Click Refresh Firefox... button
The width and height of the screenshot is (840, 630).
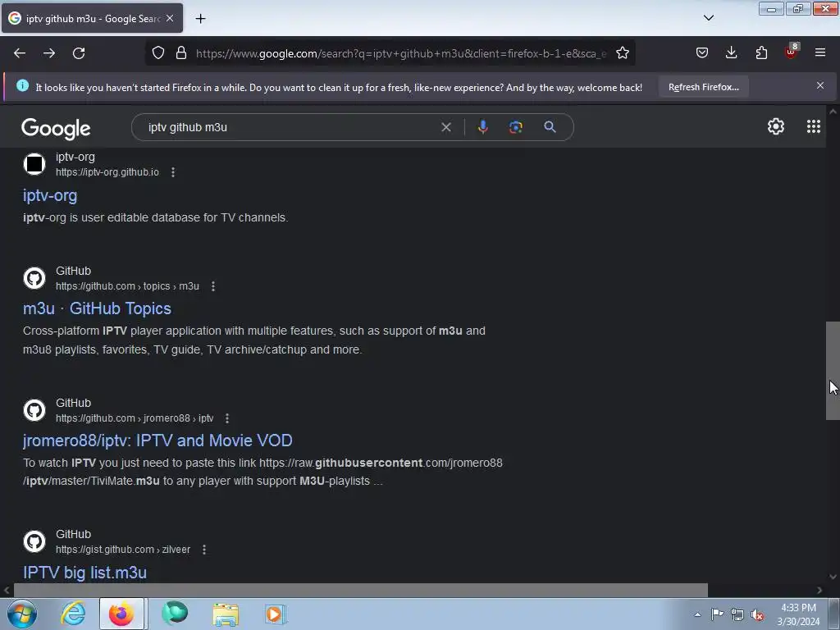pyautogui.click(x=703, y=87)
